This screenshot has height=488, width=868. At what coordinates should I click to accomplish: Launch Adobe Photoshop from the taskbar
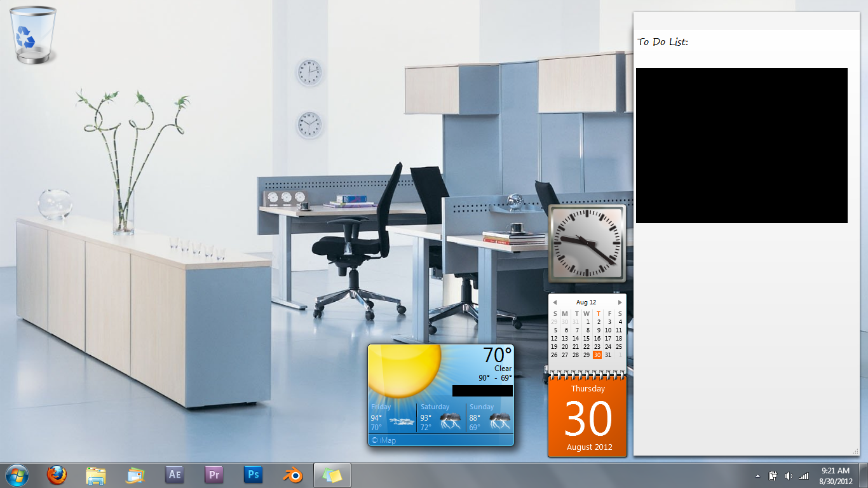(x=254, y=475)
